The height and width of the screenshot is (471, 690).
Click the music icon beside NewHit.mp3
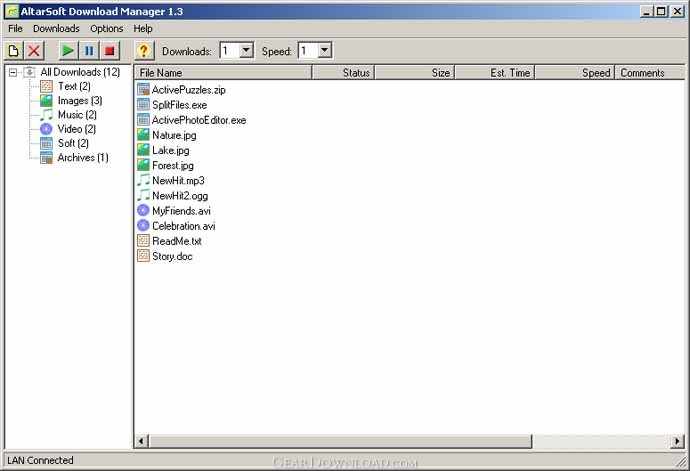click(x=143, y=180)
